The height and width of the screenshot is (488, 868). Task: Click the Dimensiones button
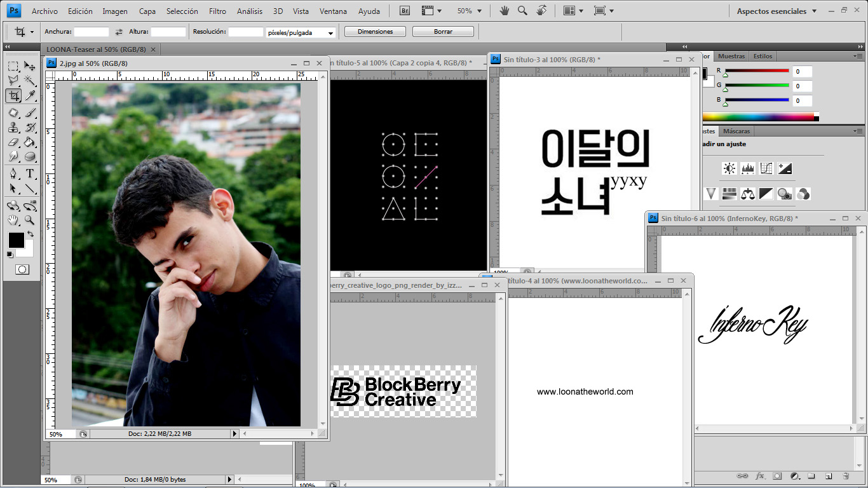click(x=375, y=32)
